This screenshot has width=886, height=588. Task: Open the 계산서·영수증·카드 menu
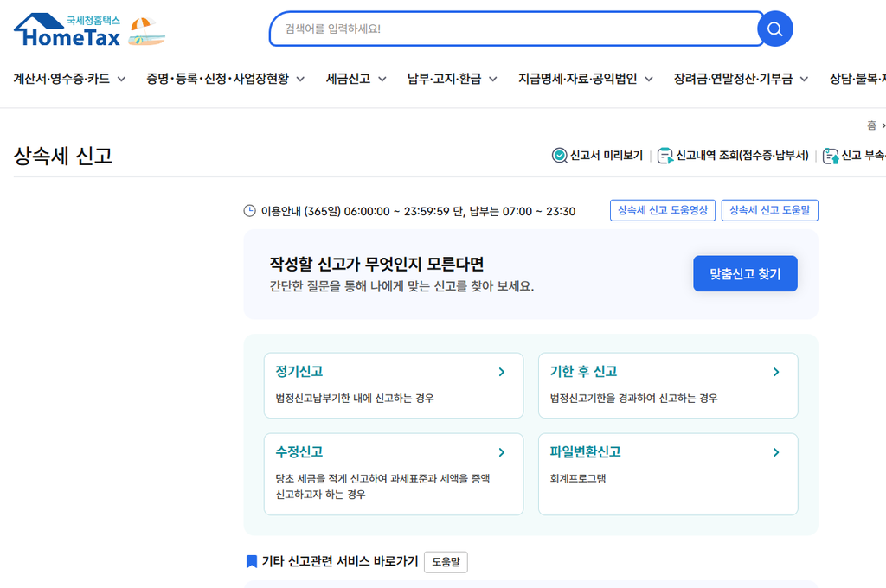[61, 79]
